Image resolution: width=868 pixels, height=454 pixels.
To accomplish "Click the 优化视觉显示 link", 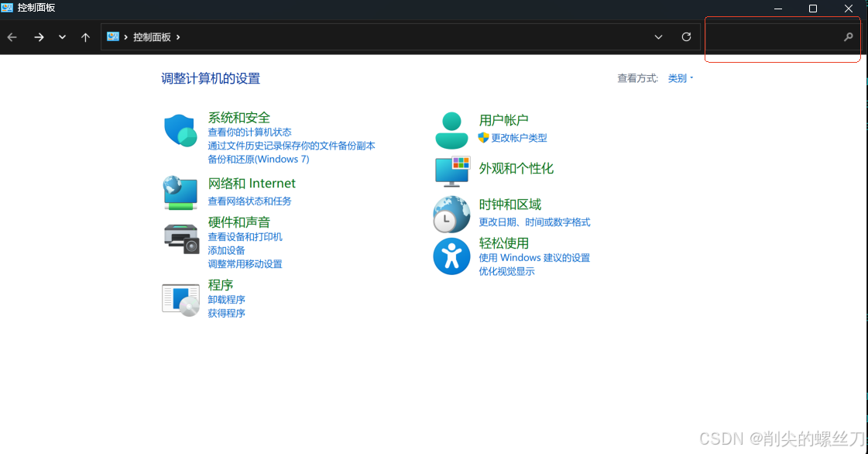I will (x=506, y=271).
